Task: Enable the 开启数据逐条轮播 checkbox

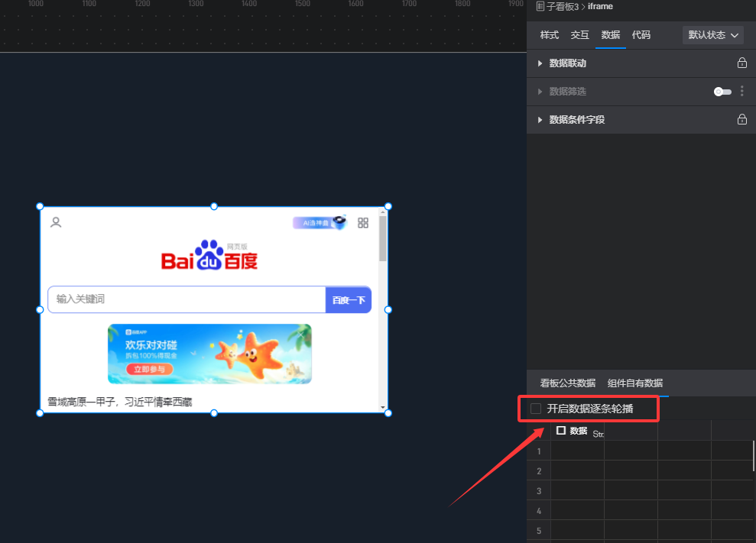Action: coord(536,409)
